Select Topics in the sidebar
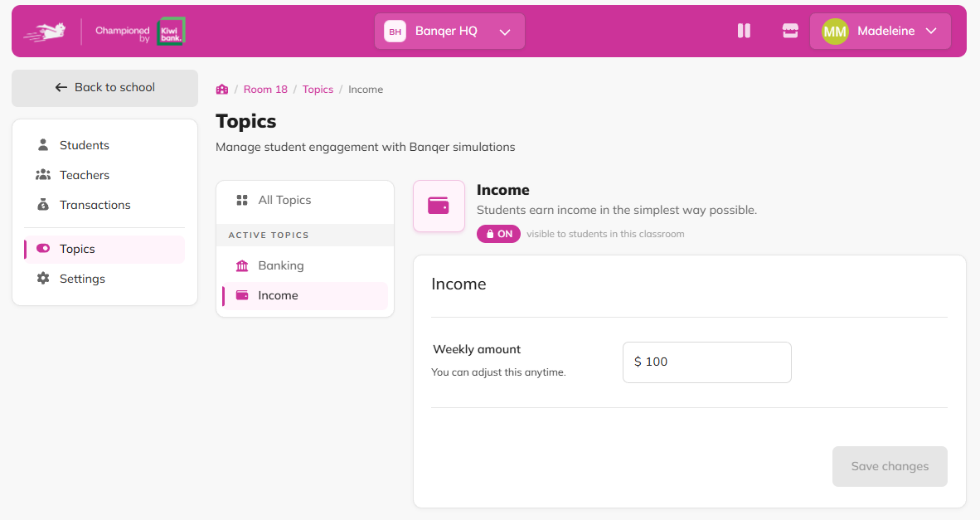 click(x=104, y=249)
